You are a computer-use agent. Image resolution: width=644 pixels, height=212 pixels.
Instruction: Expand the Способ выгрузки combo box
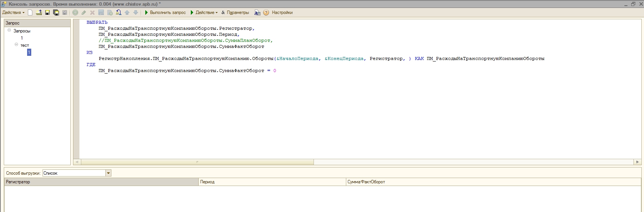pyautogui.click(x=108, y=173)
